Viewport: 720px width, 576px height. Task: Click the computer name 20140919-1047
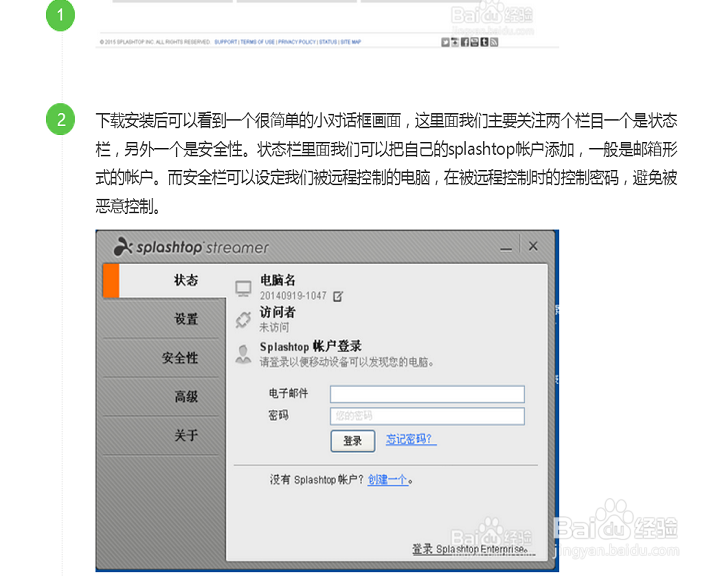293,296
